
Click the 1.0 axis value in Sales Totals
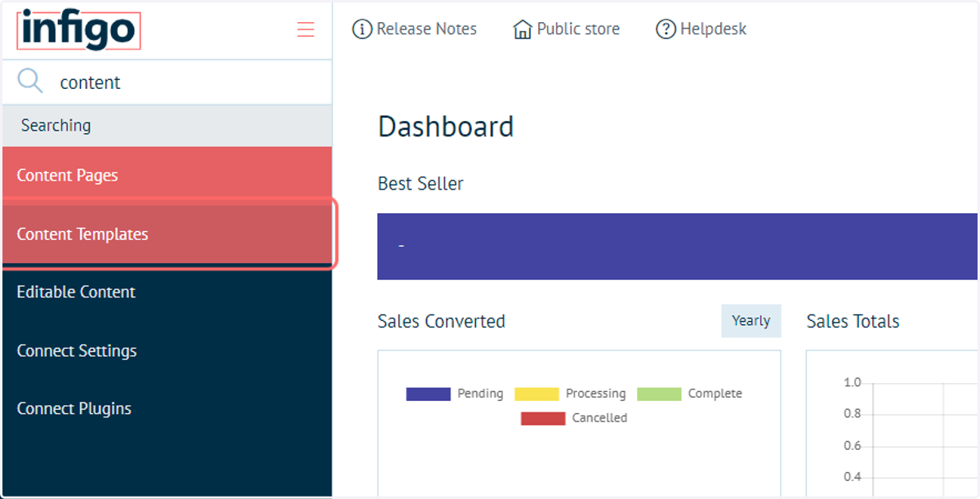852,382
